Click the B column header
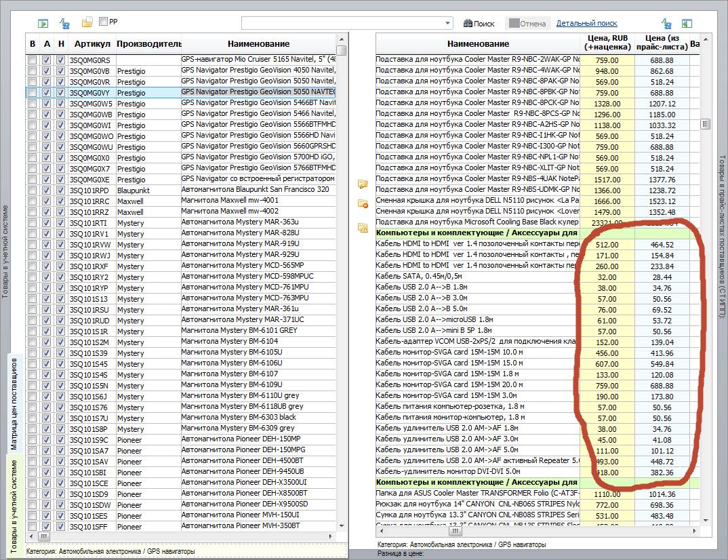 point(33,43)
